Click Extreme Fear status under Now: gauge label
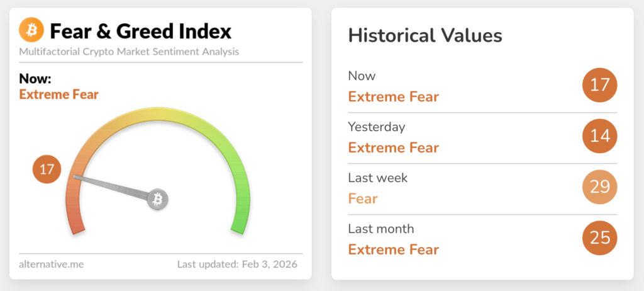 [x=59, y=95]
